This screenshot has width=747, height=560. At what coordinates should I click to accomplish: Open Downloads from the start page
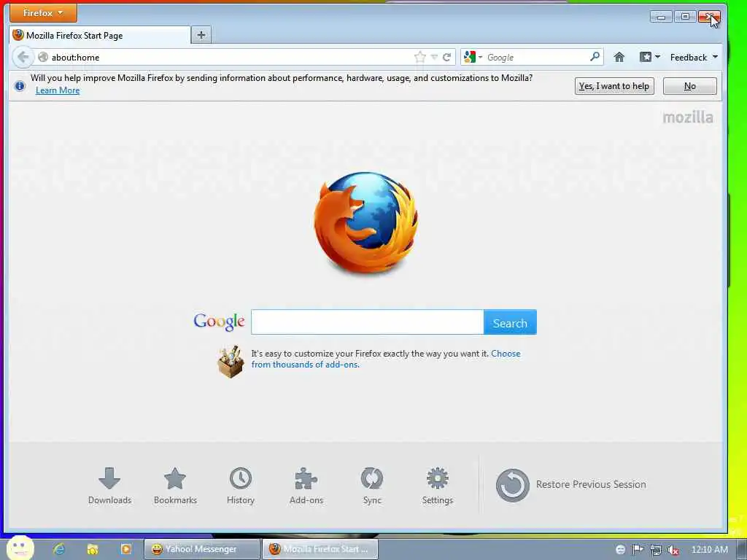point(109,486)
